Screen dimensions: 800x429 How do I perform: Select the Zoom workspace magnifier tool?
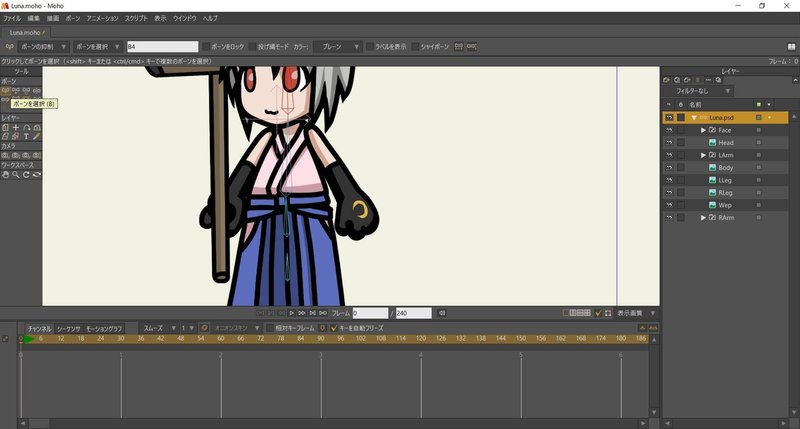pos(16,174)
